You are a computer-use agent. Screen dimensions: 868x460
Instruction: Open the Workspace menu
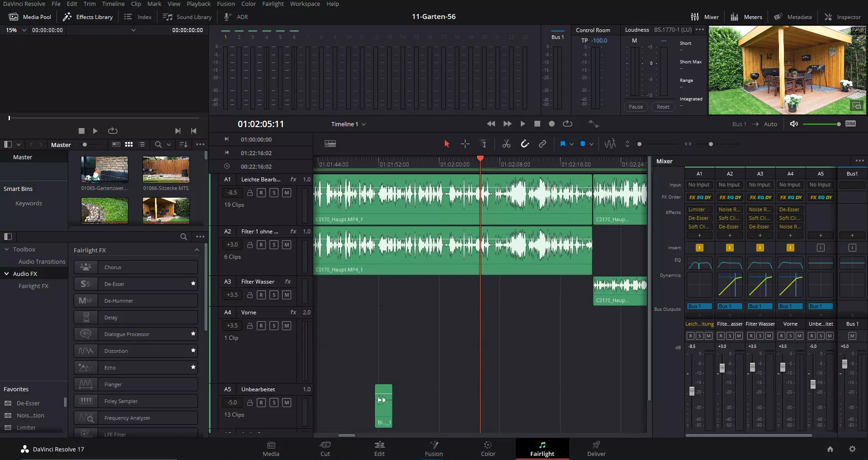[305, 4]
